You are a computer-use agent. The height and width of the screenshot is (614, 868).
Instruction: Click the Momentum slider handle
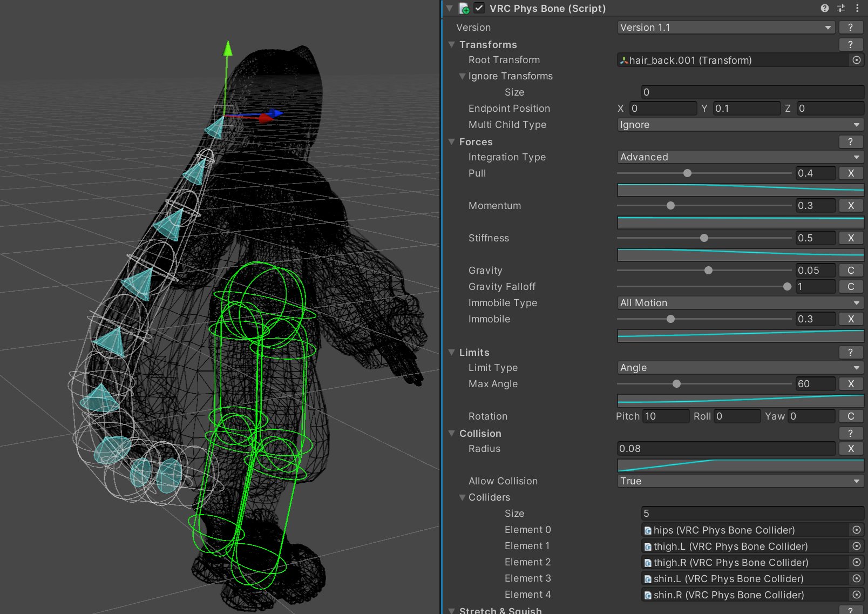point(670,206)
